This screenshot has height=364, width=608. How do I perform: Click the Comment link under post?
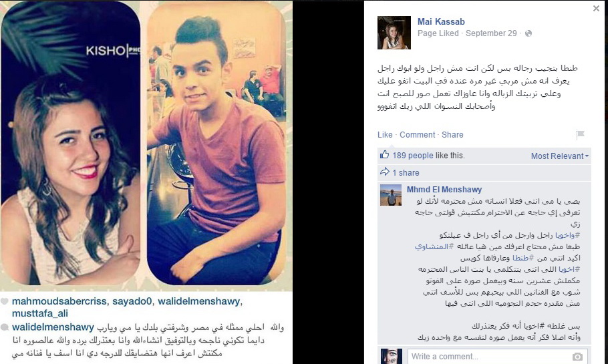417,134
